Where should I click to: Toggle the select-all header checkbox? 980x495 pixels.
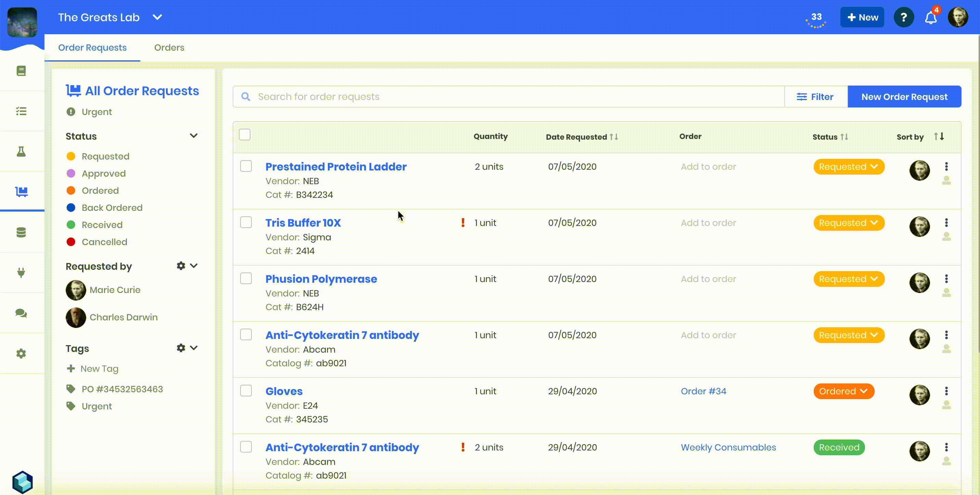coord(245,135)
